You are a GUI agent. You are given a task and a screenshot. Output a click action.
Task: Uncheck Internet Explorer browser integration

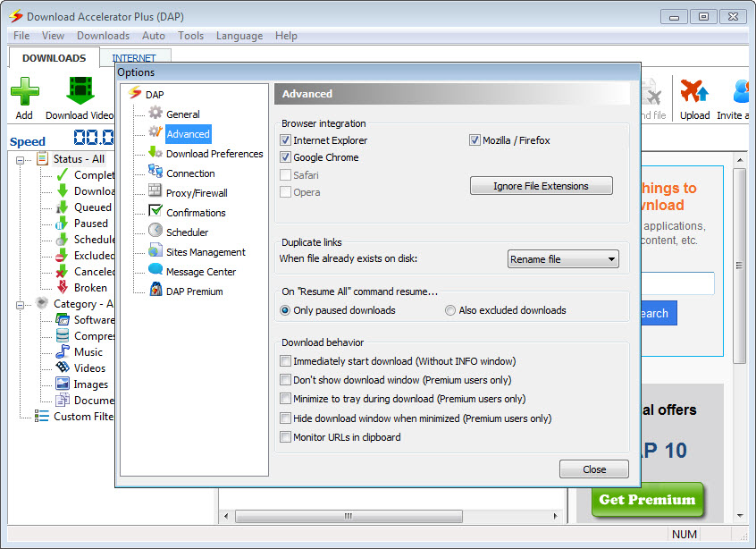coord(286,140)
